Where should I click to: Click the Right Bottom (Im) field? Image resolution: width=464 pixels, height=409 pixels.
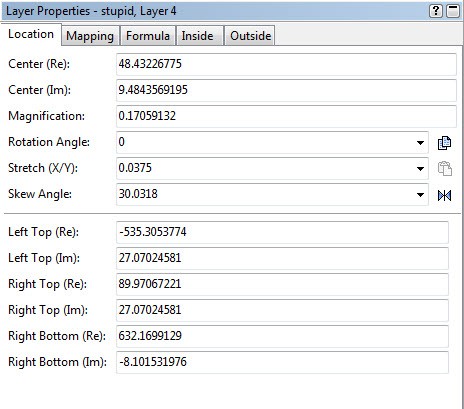tap(282, 362)
